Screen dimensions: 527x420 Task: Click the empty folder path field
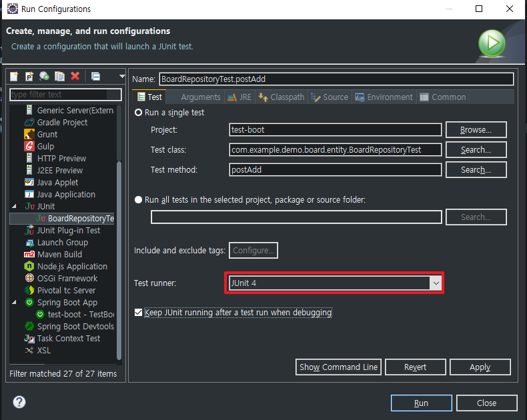[x=296, y=217]
